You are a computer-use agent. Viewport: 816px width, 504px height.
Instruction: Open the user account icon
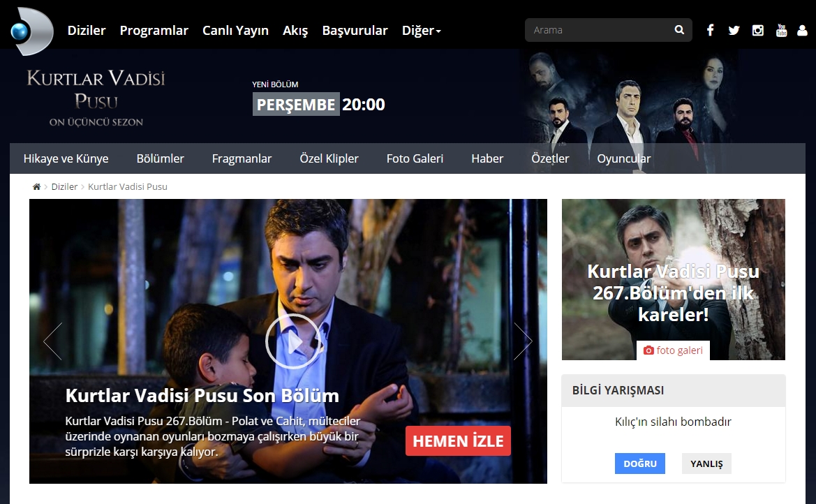click(803, 30)
